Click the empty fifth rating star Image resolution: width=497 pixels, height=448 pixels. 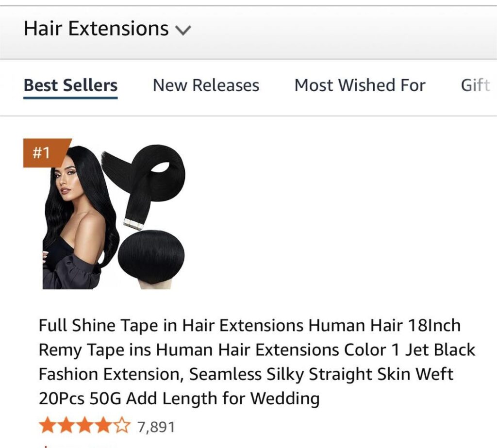tap(122, 426)
